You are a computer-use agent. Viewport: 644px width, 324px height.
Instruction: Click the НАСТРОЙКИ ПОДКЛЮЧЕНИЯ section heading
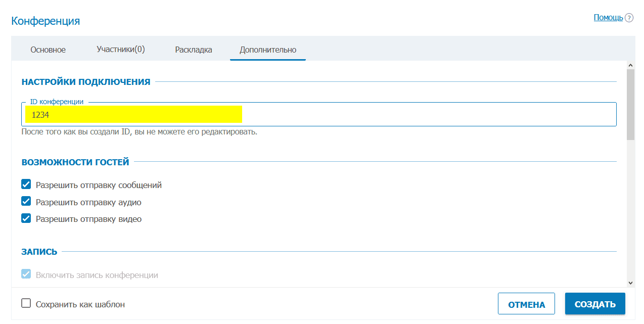pyautogui.click(x=86, y=81)
